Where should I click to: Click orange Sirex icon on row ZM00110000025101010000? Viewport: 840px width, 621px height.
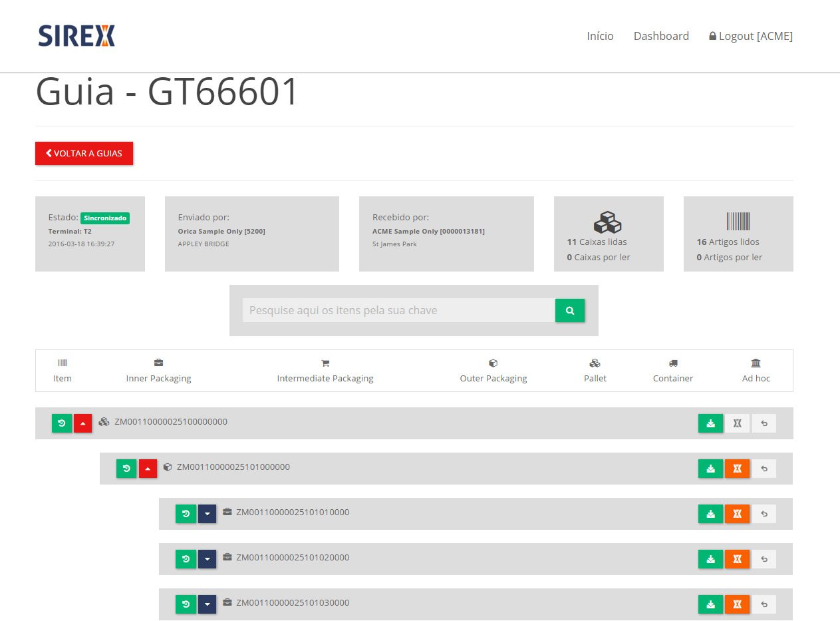tap(737, 514)
